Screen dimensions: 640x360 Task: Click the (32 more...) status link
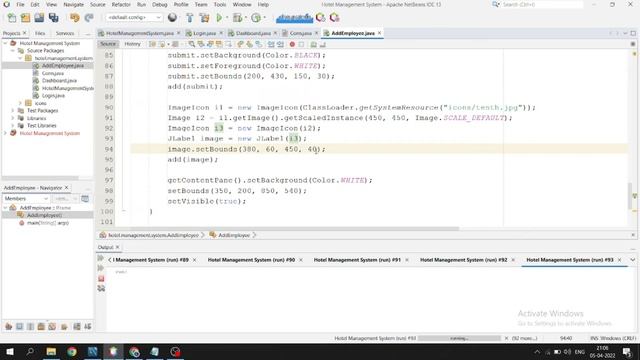pos(524,338)
